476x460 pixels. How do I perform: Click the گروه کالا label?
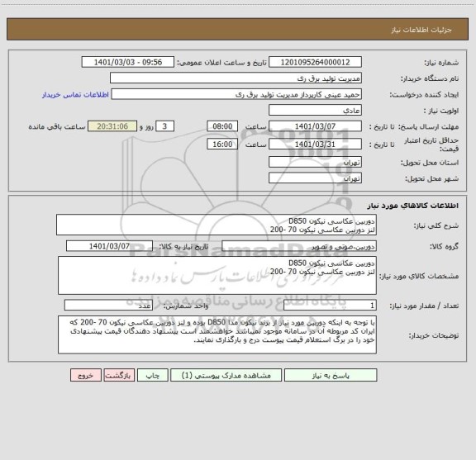coord(444,247)
